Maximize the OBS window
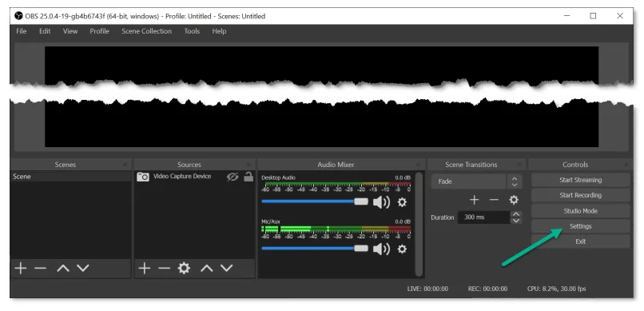The image size is (644, 311). click(593, 16)
